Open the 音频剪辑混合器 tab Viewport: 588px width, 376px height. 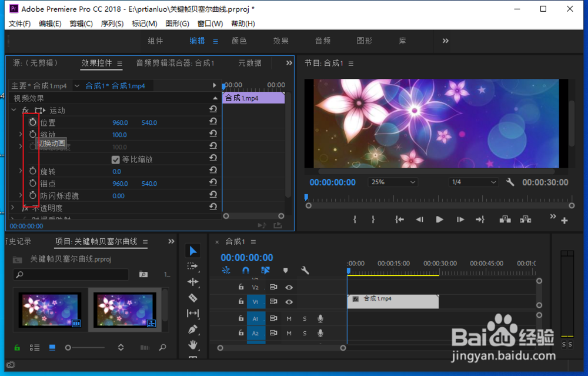[x=175, y=63]
